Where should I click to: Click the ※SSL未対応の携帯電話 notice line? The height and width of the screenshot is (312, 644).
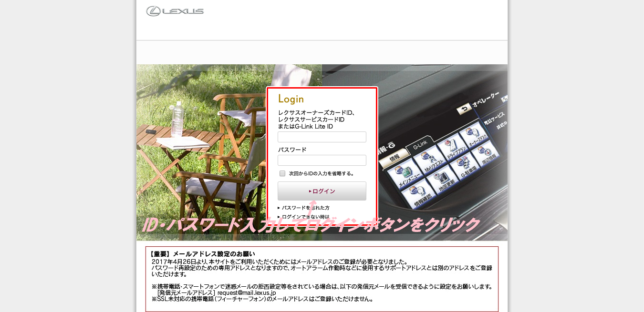click(262, 299)
